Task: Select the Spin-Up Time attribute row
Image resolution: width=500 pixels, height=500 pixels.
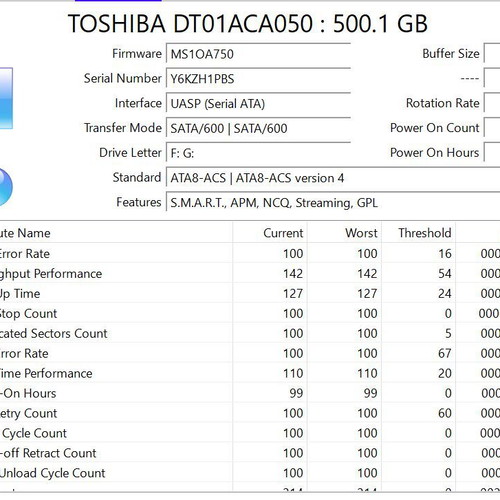Action: tap(250, 293)
